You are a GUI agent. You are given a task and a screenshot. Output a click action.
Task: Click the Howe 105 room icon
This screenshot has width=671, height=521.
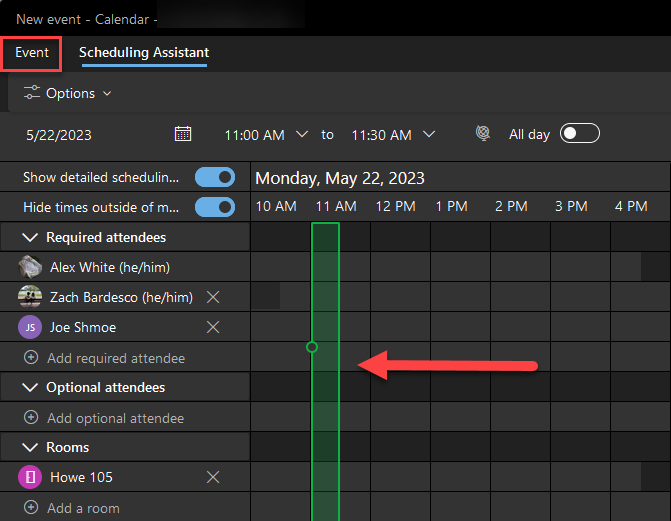click(30, 477)
